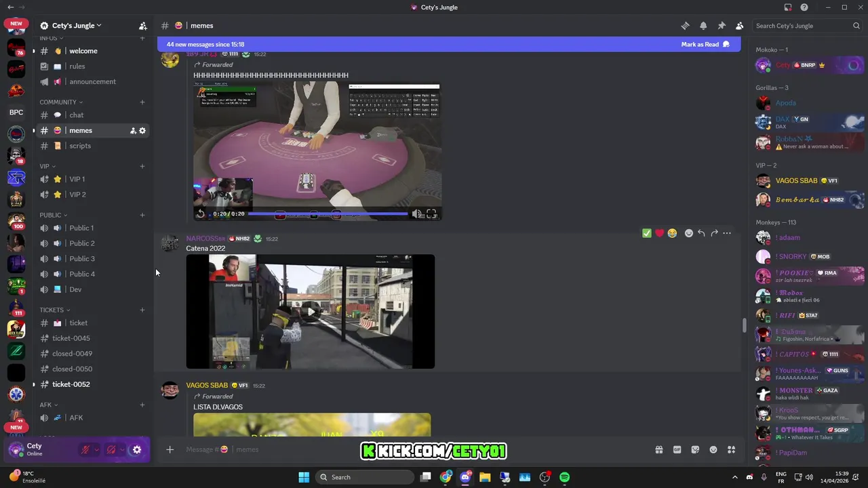Reply to NARCOSS message with arrow icon
Image resolution: width=868 pixels, height=488 pixels.
pyautogui.click(x=701, y=233)
